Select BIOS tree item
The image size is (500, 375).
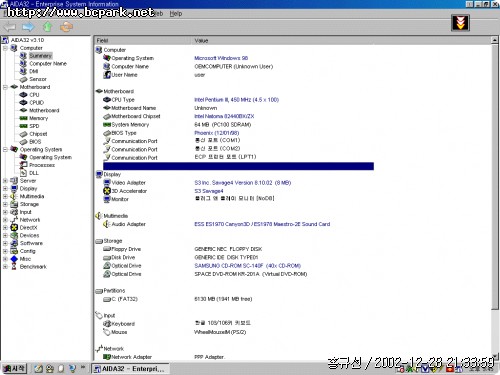(x=35, y=142)
